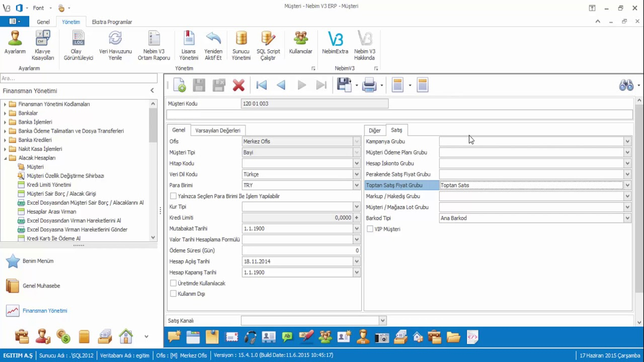The height and width of the screenshot is (362, 644).
Task: Open Ayarlarım settings in the ribbon
Action: pos(15,45)
